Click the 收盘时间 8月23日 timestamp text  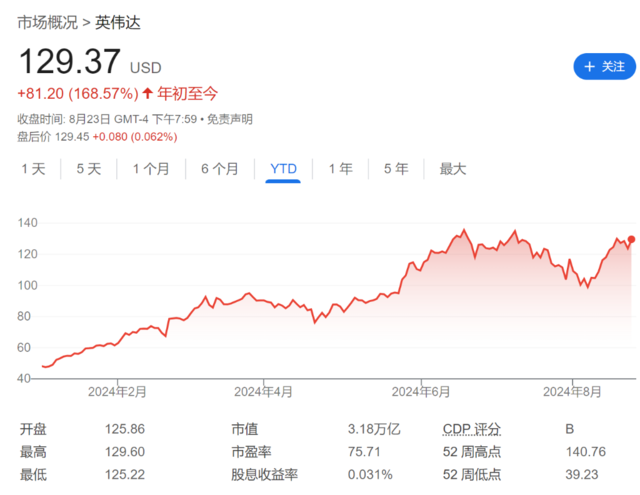pyautogui.click(x=107, y=119)
